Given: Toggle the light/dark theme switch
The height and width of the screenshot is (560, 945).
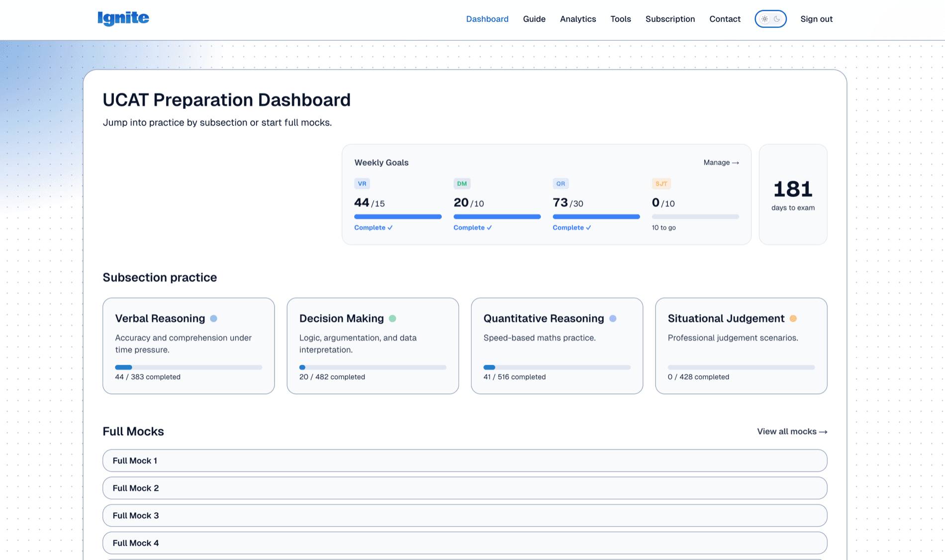Looking at the screenshot, I should click(770, 19).
